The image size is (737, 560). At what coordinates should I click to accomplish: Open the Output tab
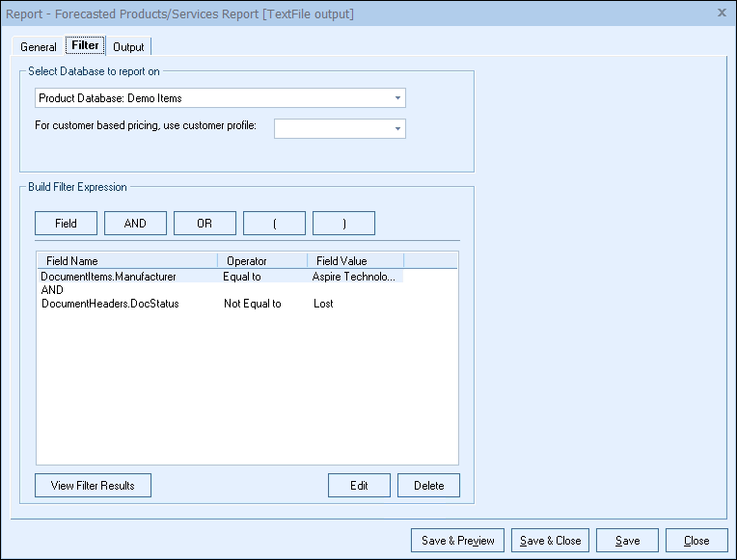(128, 47)
